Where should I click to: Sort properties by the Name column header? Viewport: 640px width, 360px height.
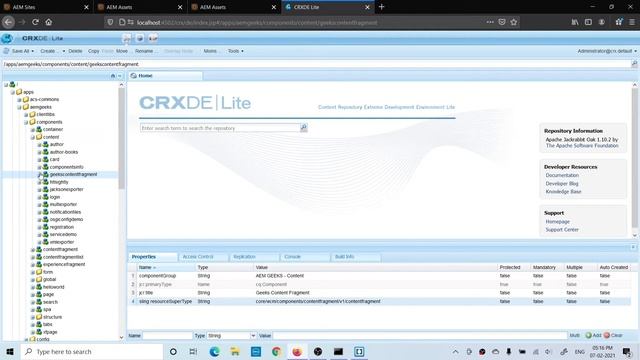[x=167, y=267]
